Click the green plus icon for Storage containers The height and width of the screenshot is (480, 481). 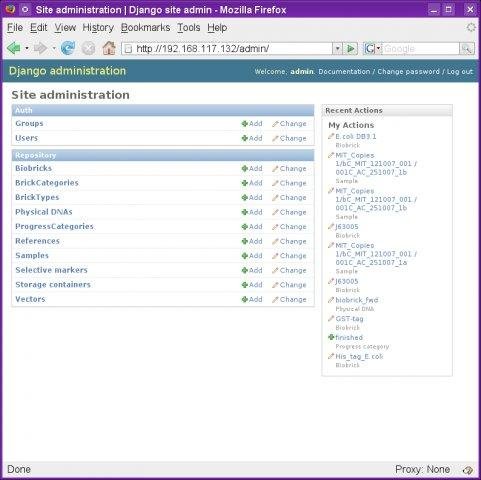244,285
